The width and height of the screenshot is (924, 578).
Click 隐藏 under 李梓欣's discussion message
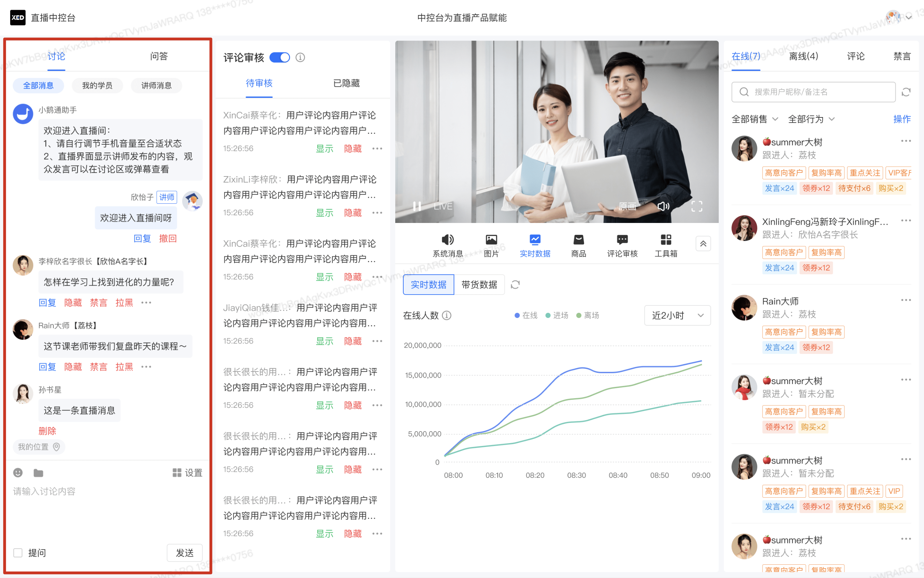tap(73, 303)
